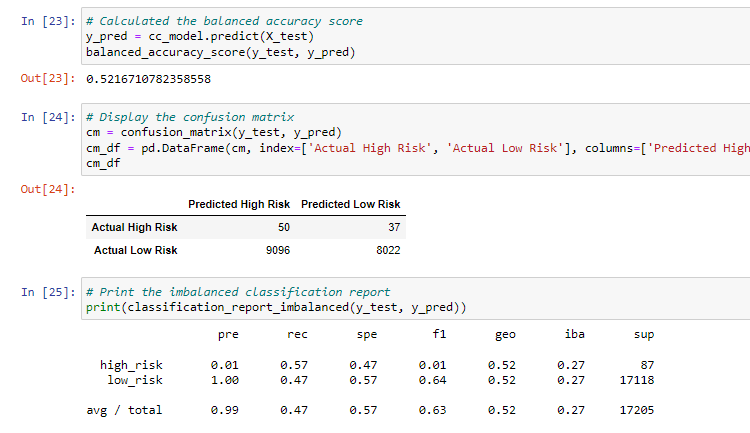Click the In [25]: prompt label
This screenshot has width=750, height=433.
coord(48,292)
